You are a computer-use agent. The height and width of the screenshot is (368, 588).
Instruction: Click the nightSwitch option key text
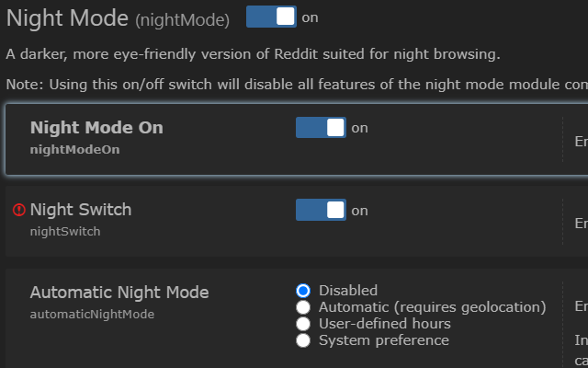[65, 231]
